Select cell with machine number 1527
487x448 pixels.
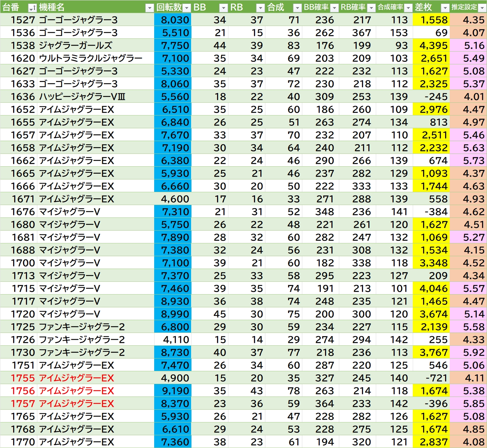(18, 20)
